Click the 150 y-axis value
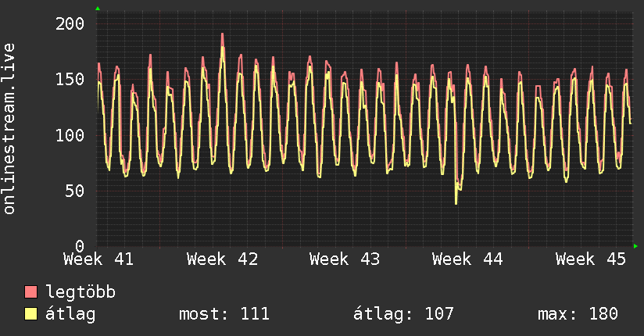 pos(70,79)
